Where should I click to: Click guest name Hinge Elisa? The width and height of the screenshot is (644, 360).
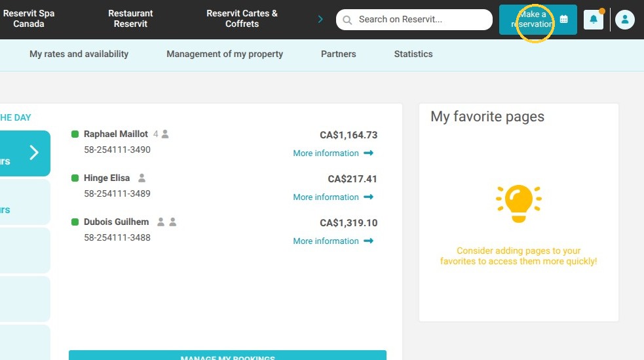click(107, 178)
